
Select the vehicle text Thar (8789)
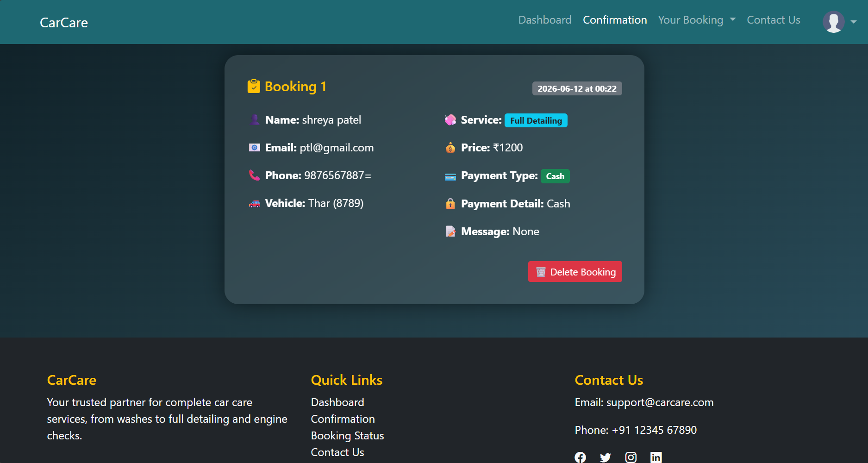click(336, 203)
